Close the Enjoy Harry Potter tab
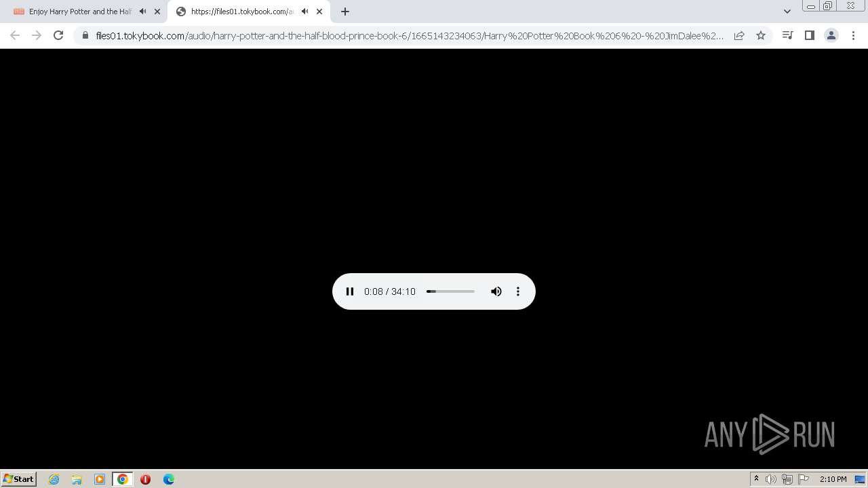 pos(157,12)
